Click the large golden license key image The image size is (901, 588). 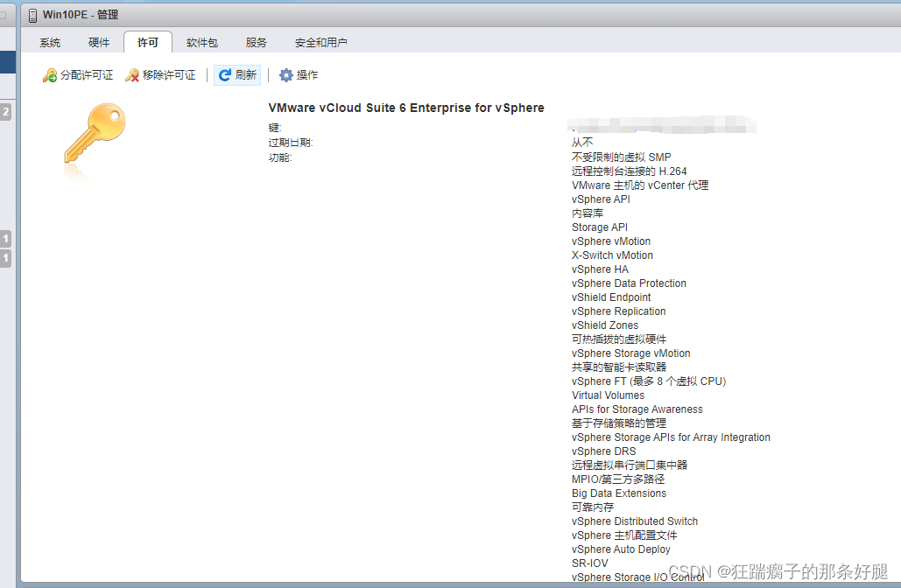[x=95, y=134]
